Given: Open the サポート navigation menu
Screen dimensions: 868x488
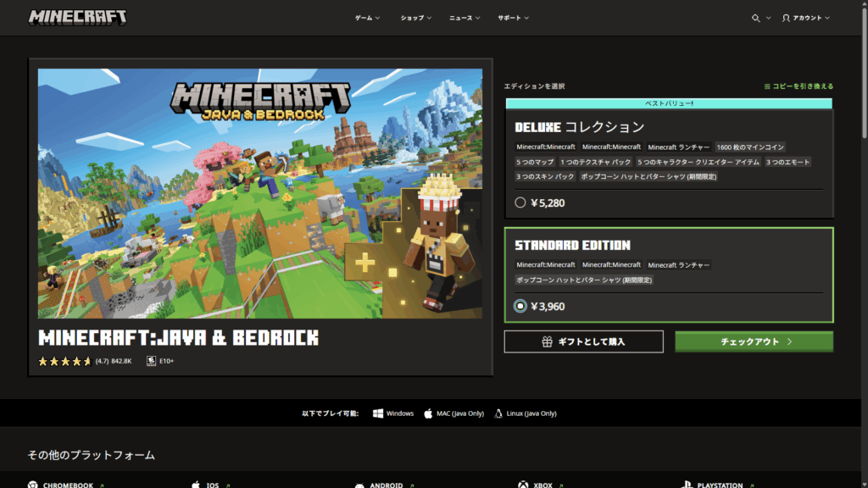Looking at the screenshot, I should 514,19.
